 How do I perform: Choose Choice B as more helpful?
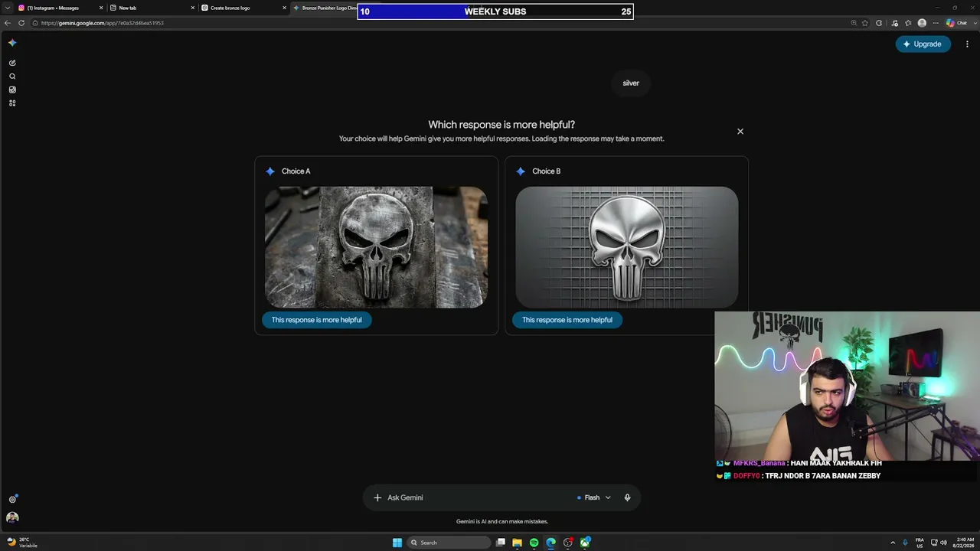(567, 320)
